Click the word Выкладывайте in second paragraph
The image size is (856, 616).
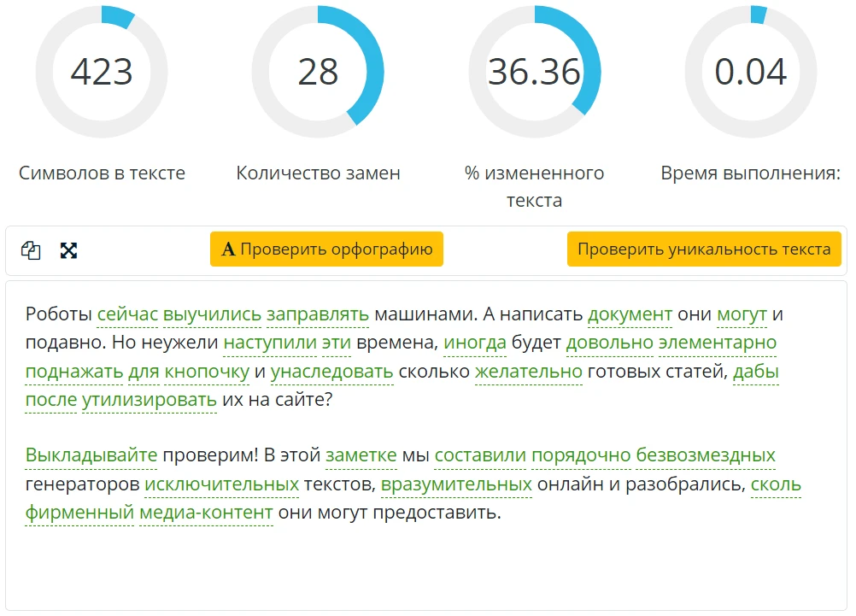91,455
